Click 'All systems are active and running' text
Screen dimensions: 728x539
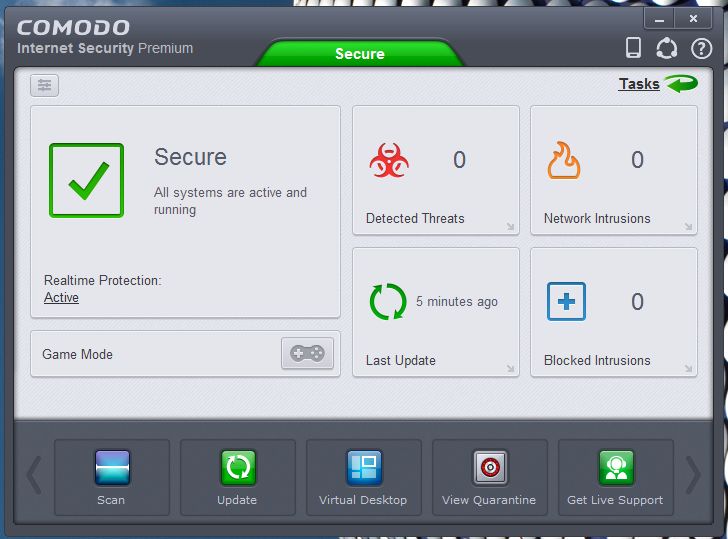click(x=230, y=201)
